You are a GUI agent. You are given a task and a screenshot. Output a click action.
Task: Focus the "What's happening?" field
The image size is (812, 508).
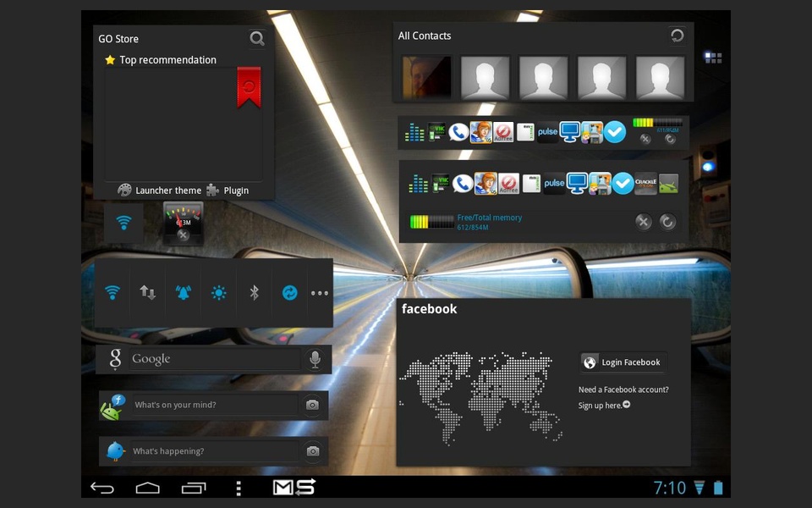214,451
